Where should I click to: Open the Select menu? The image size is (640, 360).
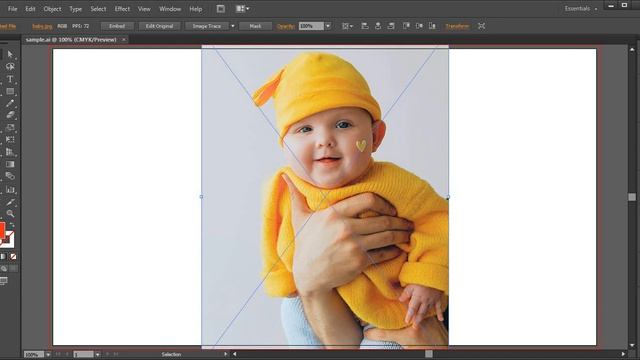[98, 9]
